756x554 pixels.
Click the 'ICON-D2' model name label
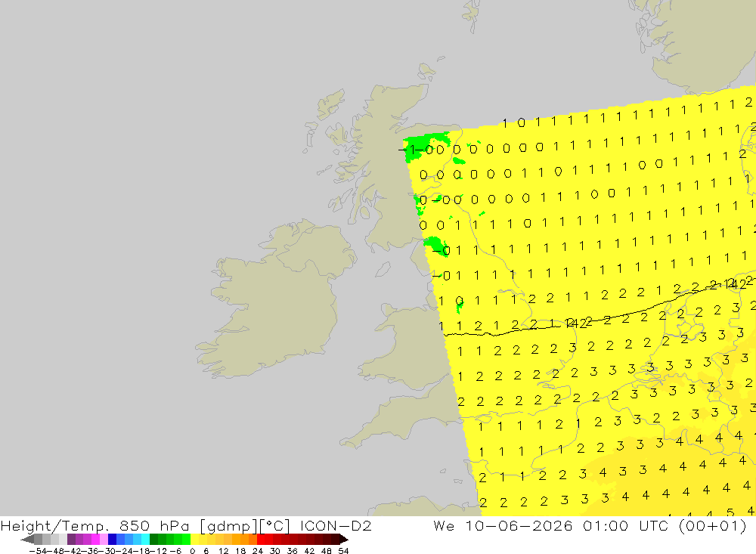click(x=336, y=525)
